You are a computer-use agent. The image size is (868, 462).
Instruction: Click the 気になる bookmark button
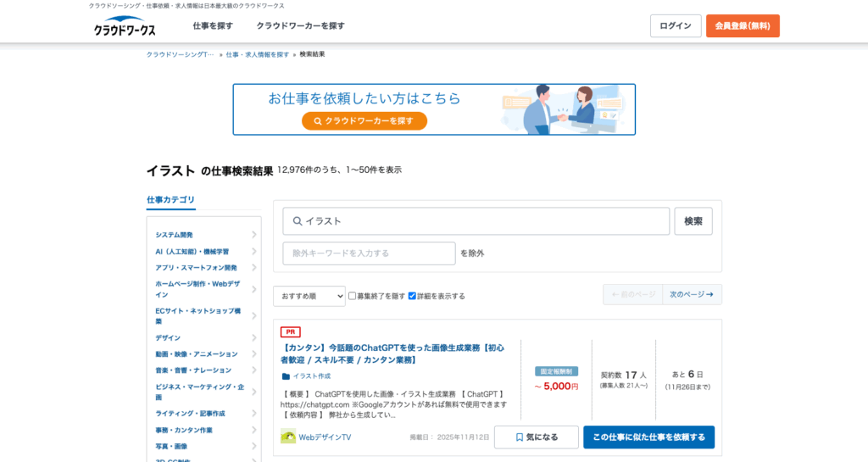click(x=537, y=437)
